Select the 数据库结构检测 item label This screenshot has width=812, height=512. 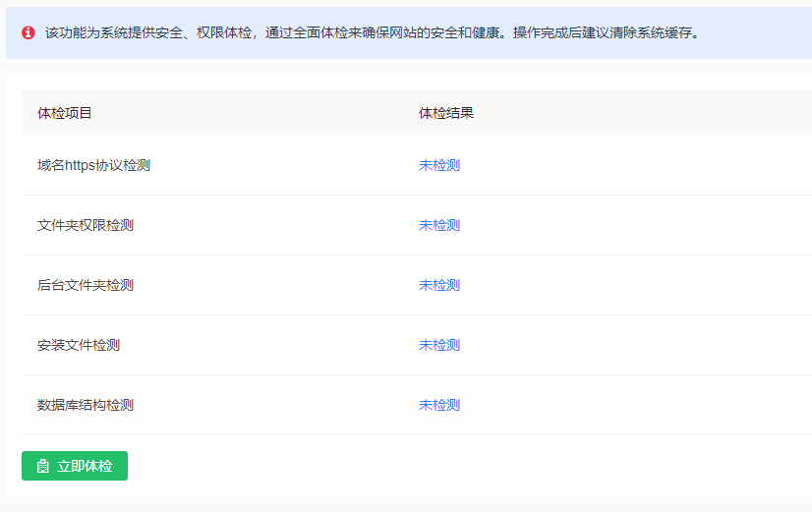pyautogui.click(x=86, y=405)
